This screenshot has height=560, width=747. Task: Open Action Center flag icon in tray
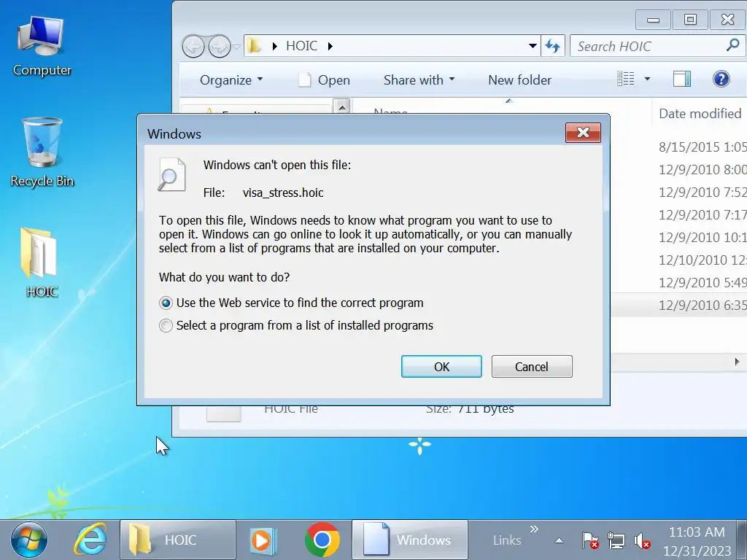coord(590,540)
